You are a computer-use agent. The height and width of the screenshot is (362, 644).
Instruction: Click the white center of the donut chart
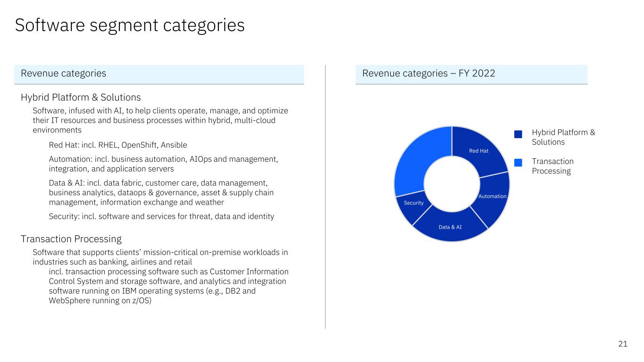(x=452, y=184)
